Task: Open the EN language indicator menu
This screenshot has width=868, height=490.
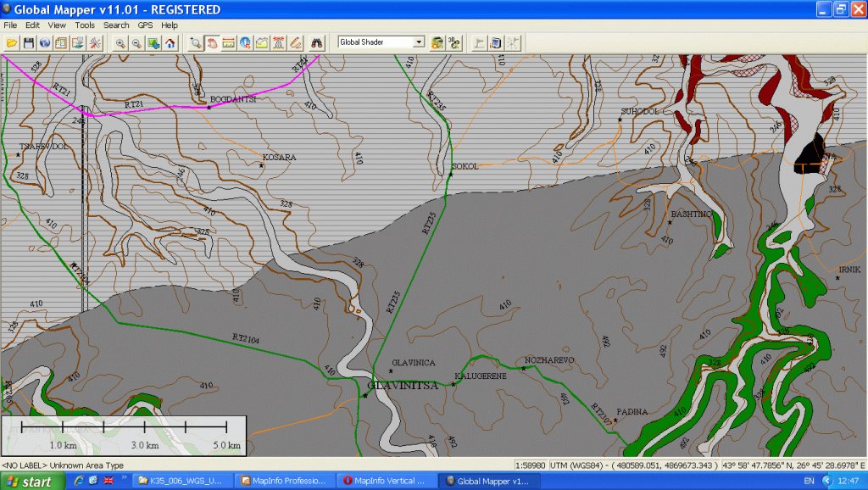Action: point(809,481)
